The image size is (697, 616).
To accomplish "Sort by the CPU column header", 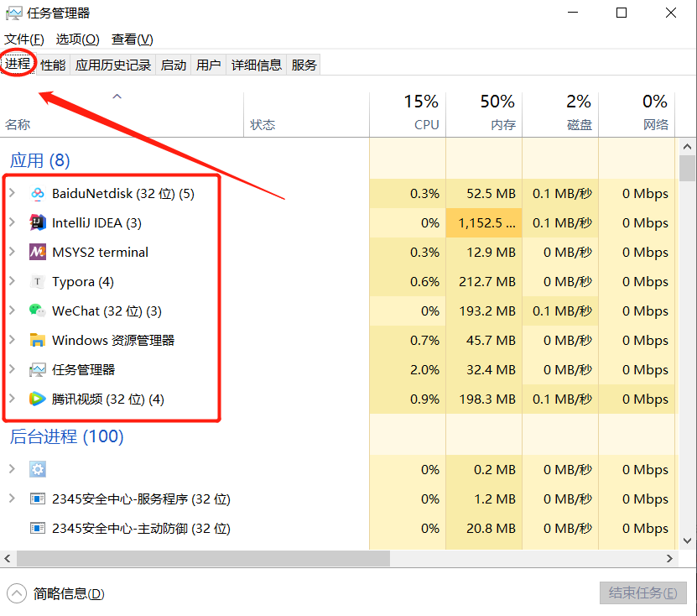I will 408,115.
